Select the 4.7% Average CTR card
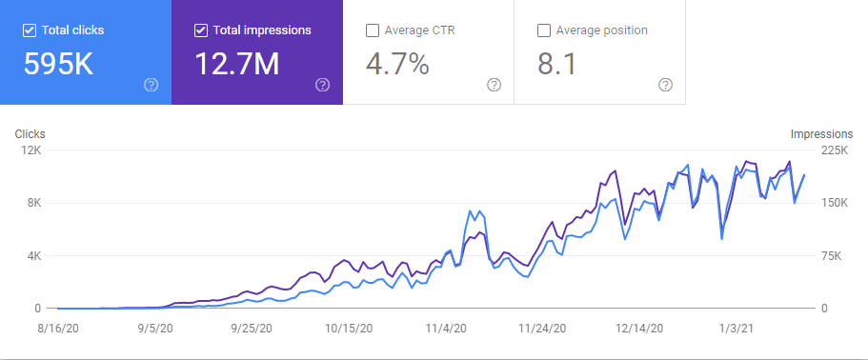The height and width of the screenshot is (360, 868). [429, 52]
